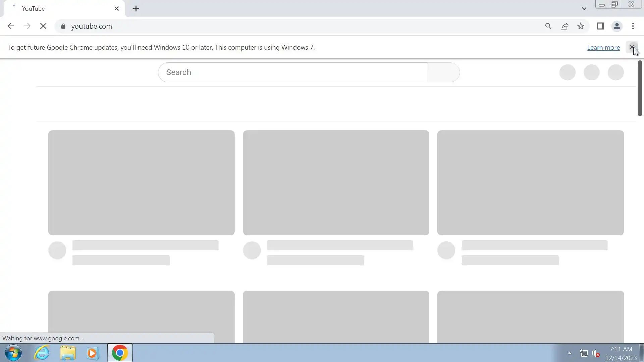Stop loading the YouTube page

tap(43, 26)
